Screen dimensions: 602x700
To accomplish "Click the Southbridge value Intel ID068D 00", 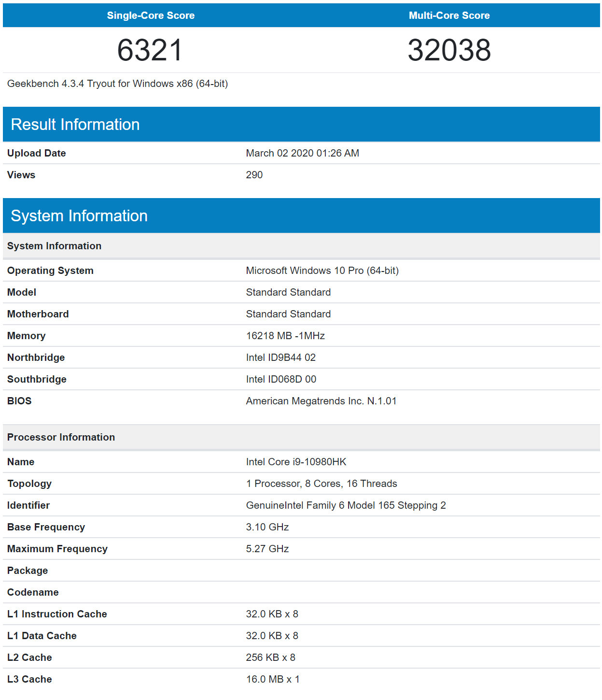I will (x=281, y=379).
